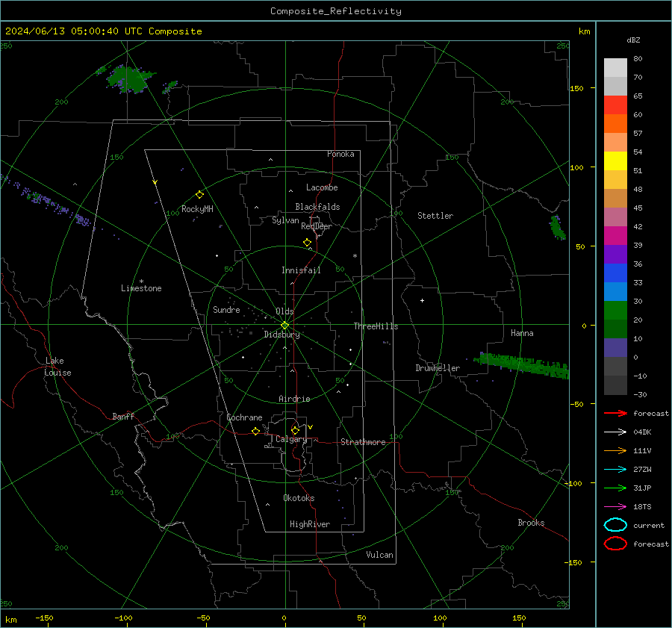Click the yellow radar-site diamond at Olds
Screen dimensions: 672x628
click(x=284, y=326)
